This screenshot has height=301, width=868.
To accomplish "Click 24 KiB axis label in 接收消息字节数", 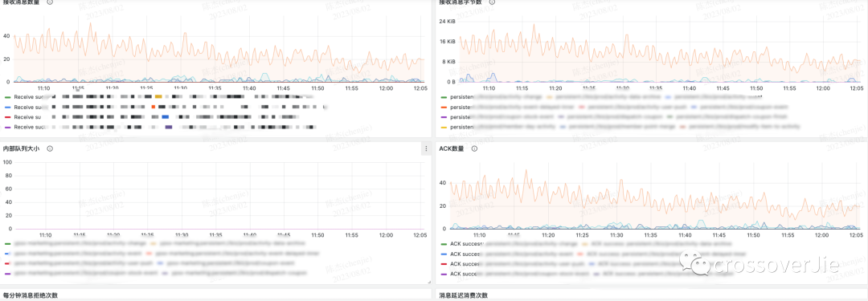I will coord(448,22).
